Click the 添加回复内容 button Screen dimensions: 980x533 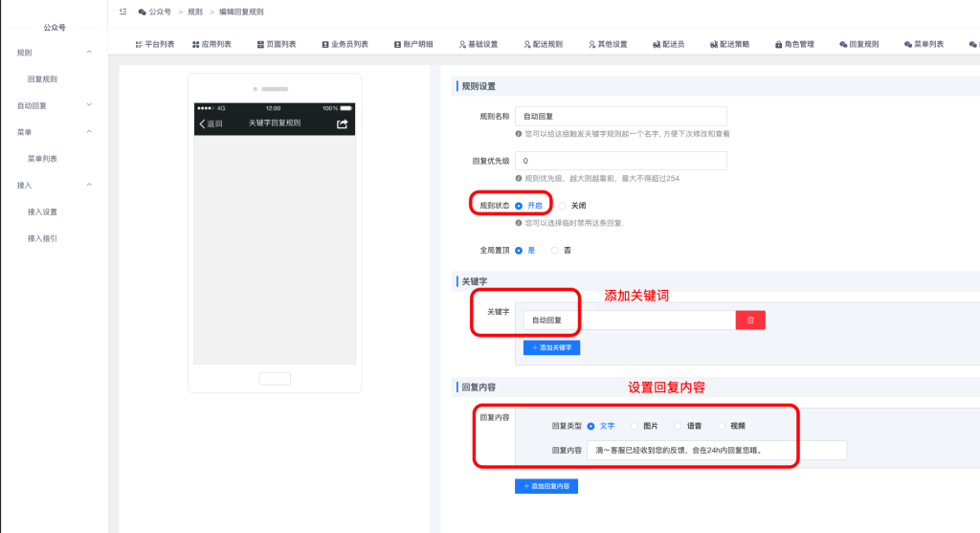[546, 486]
